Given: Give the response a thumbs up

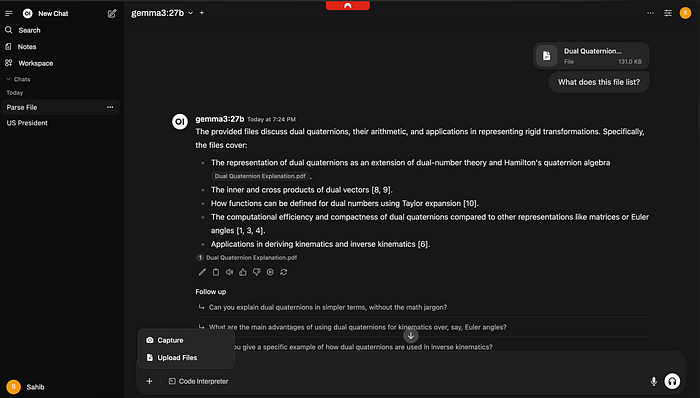Looking at the screenshot, I should (243, 272).
